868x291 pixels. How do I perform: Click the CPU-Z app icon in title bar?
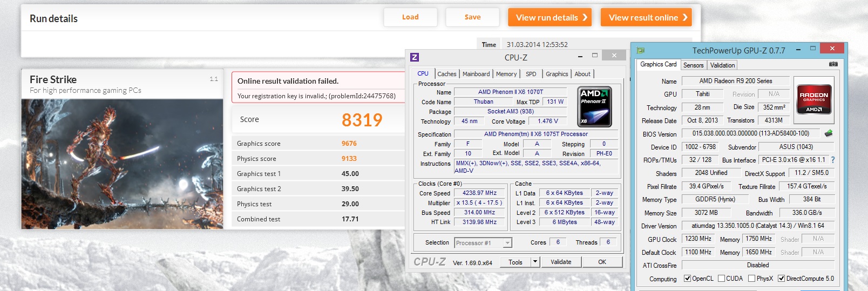415,57
